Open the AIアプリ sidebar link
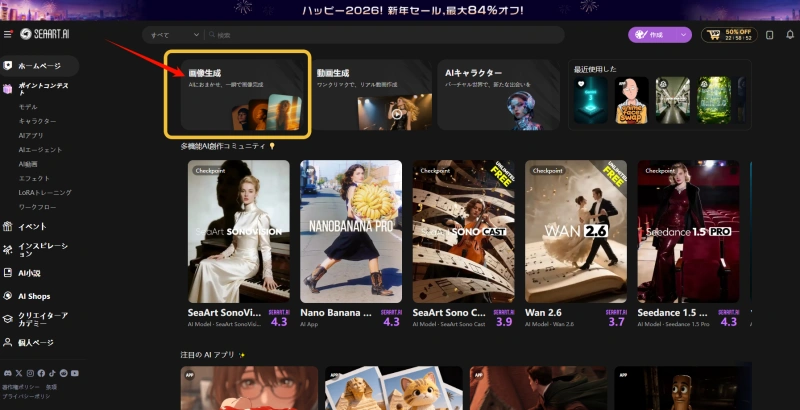This screenshot has width=800, height=410. pos(31,136)
